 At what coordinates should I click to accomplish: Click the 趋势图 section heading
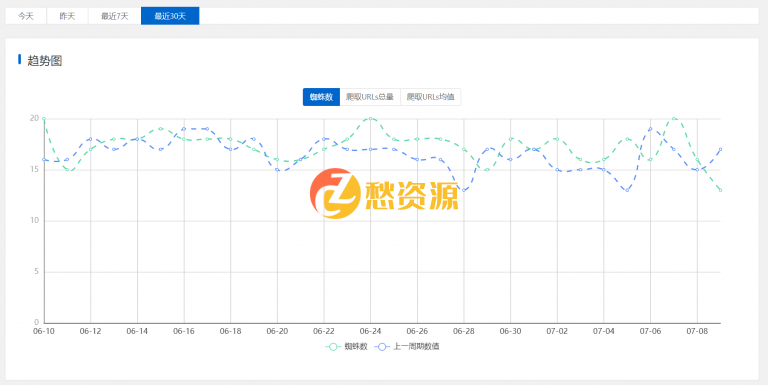point(45,61)
